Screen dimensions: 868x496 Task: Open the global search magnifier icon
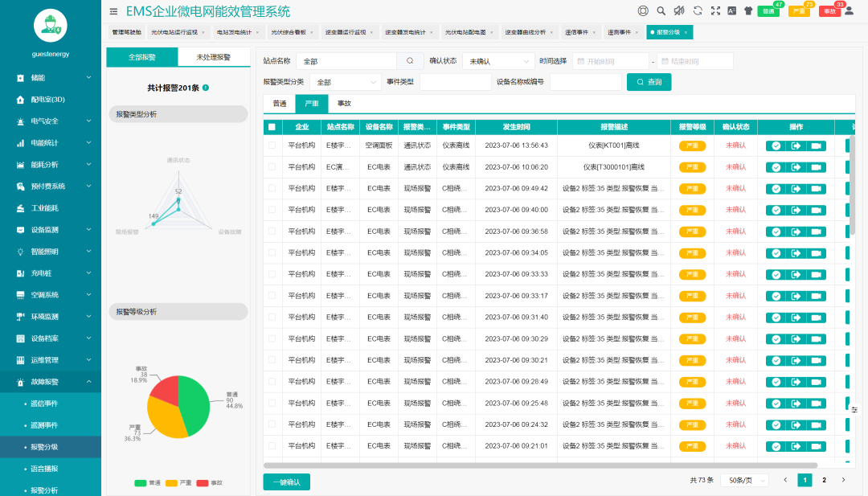coord(661,10)
